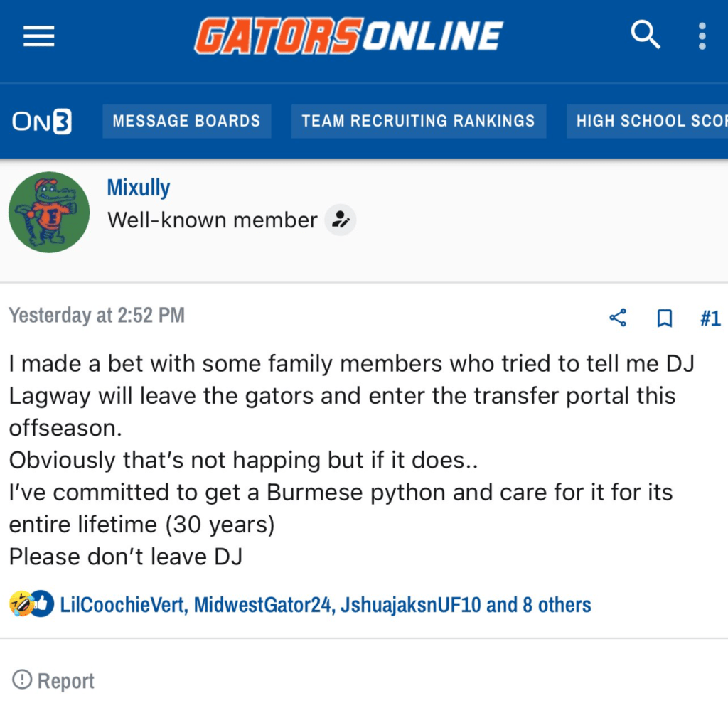Open post number #1 permalink
The image size is (728, 708).
pyautogui.click(x=710, y=318)
